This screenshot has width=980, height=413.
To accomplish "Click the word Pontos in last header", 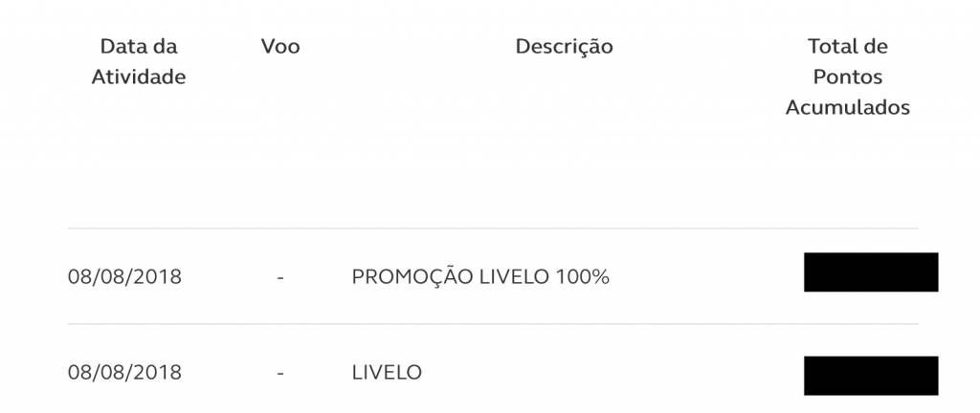I will click(848, 77).
